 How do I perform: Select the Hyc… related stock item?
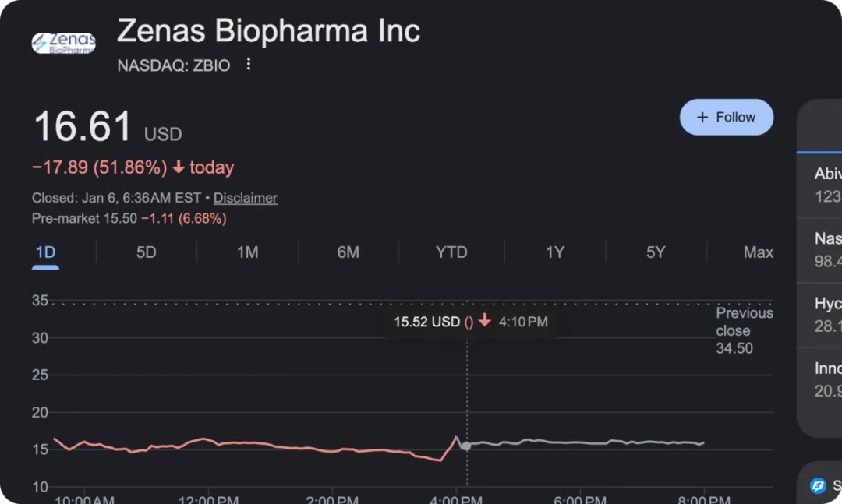click(827, 314)
